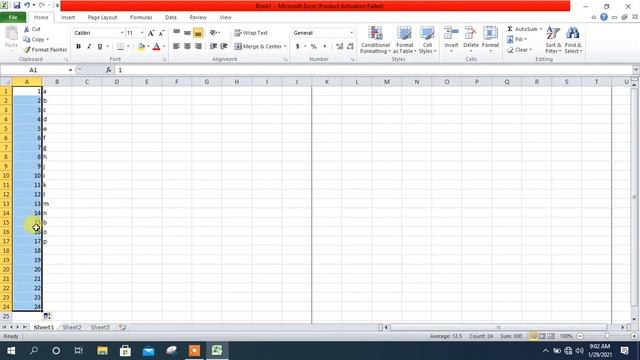Click the AutoSum button
The width and height of the screenshot is (640, 360).
click(522, 29)
